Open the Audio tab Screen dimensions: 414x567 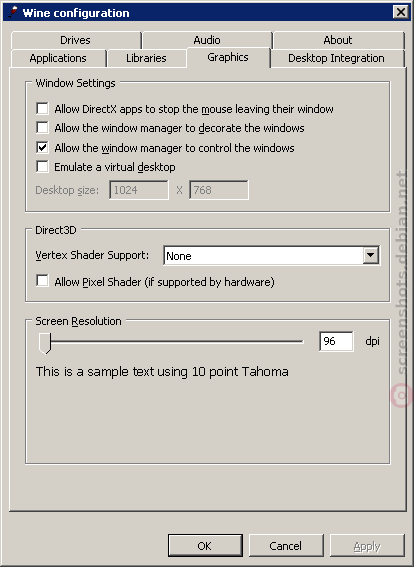207,40
